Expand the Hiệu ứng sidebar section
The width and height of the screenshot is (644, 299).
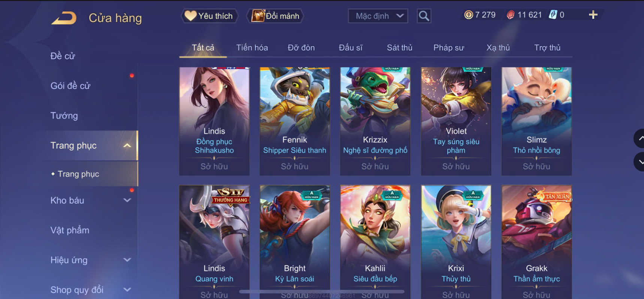pyautogui.click(x=127, y=260)
